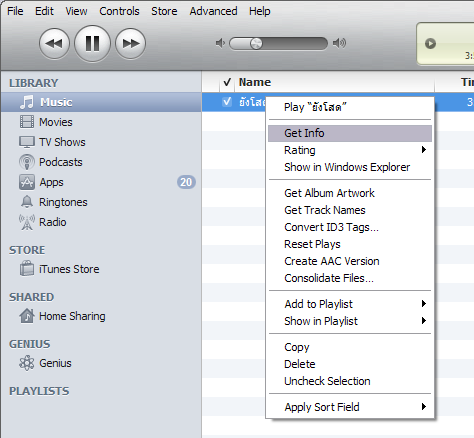Open the Advanced menu
Screen dimensions: 474x438
click(x=214, y=11)
